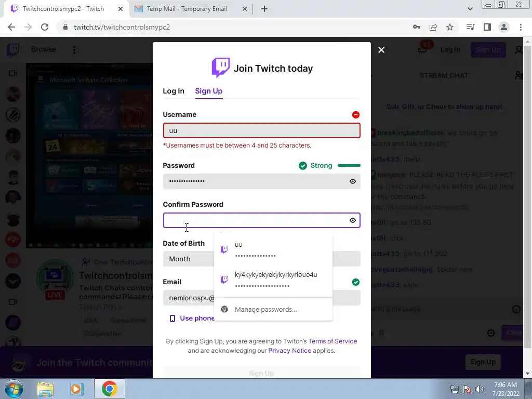The height and width of the screenshot is (399, 532).
Task: Choose saved credential 'uu' from autofill list
Action: click(x=273, y=249)
